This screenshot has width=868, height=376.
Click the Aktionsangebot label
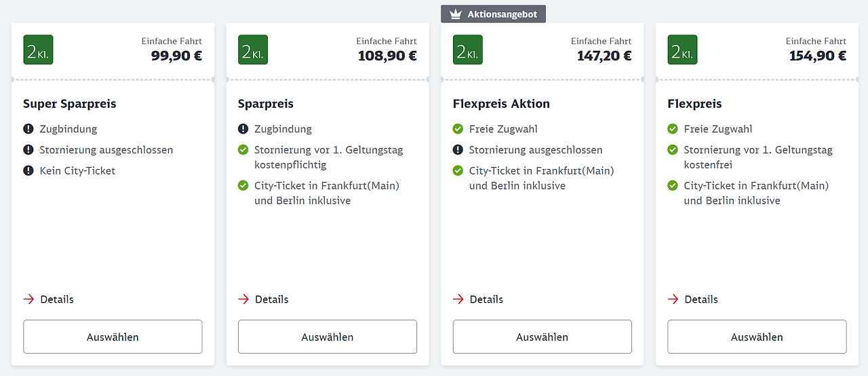502,14
